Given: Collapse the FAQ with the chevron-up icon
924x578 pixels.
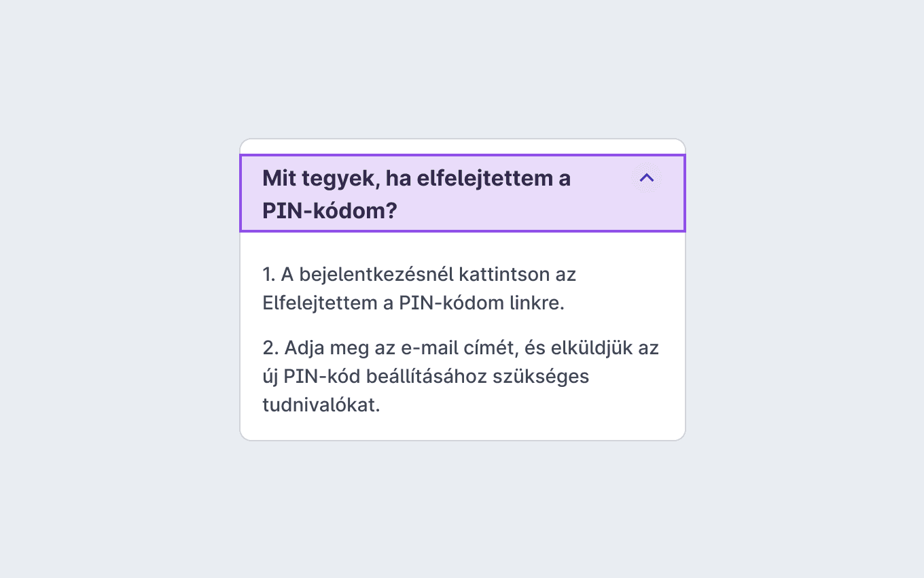Looking at the screenshot, I should pos(647,178).
